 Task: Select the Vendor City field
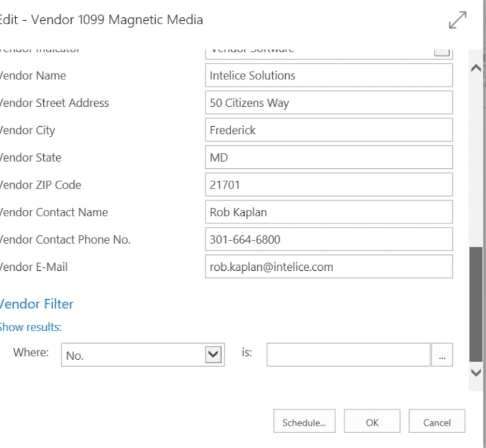click(x=329, y=130)
